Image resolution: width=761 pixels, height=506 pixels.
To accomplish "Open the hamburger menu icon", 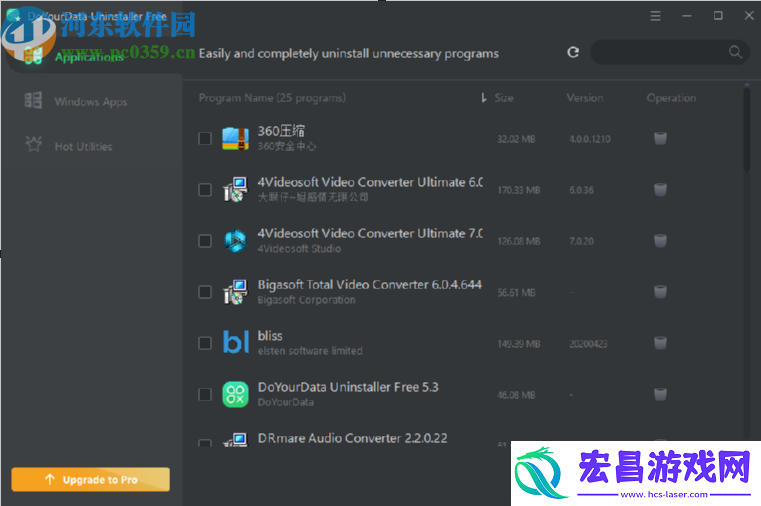I will (656, 16).
